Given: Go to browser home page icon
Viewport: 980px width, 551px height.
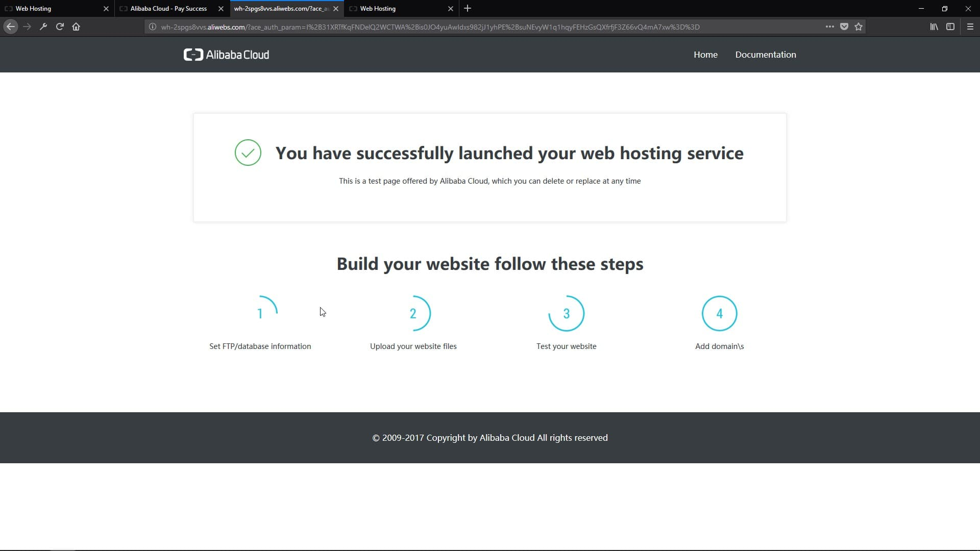Looking at the screenshot, I should (76, 27).
